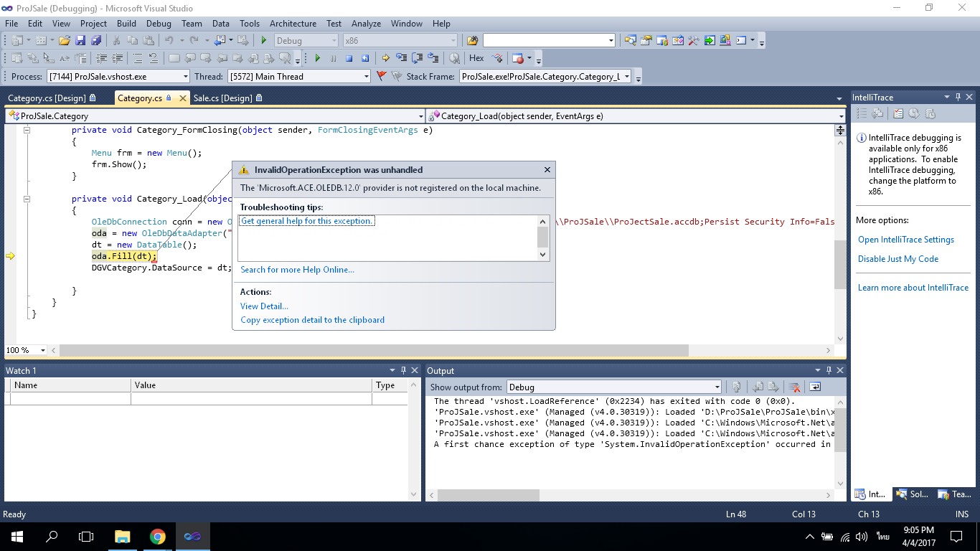Toggle the flag just-my-code thread icon

point(382,76)
